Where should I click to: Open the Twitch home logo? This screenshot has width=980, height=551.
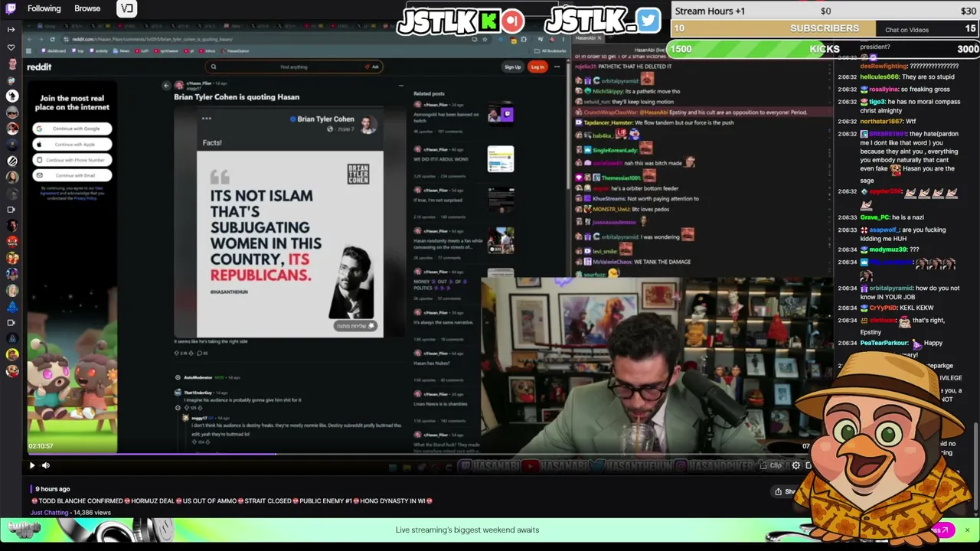coord(11,8)
